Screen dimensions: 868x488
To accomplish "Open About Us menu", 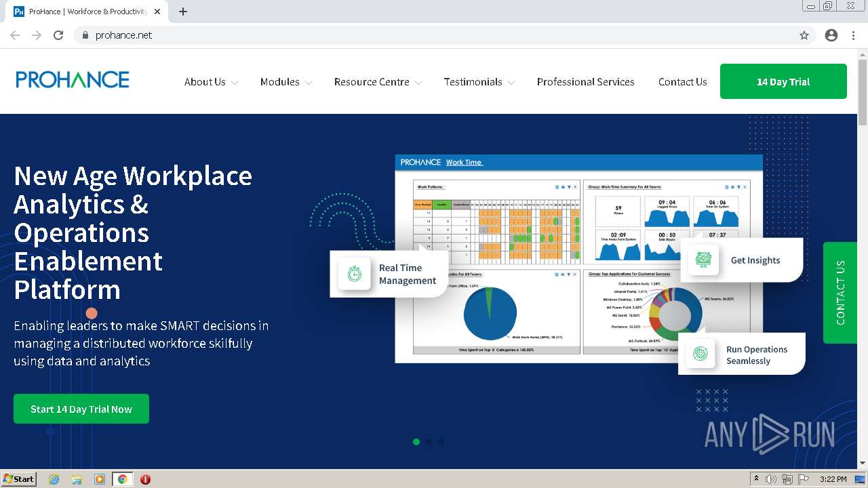I will pos(205,81).
